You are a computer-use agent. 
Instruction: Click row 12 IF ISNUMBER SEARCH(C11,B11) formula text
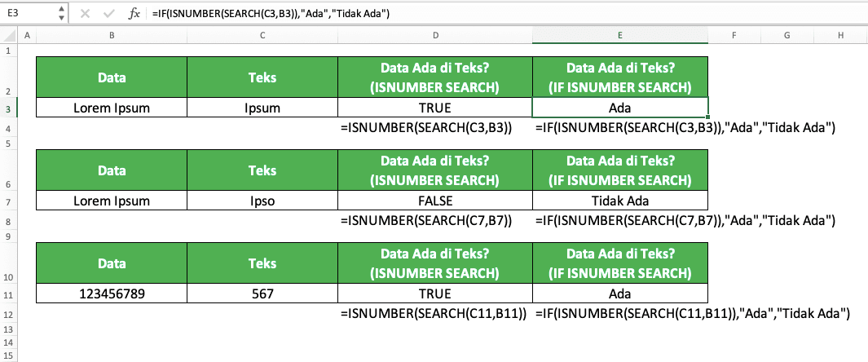(x=693, y=315)
